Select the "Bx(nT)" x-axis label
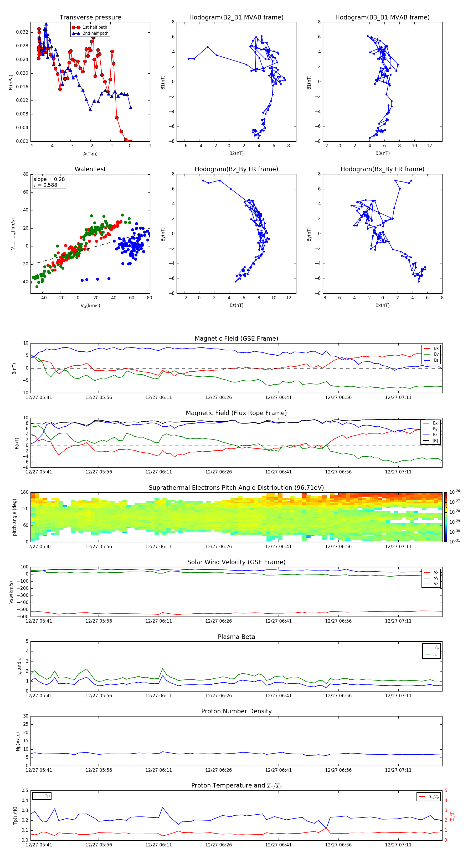 click(x=382, y=305)
